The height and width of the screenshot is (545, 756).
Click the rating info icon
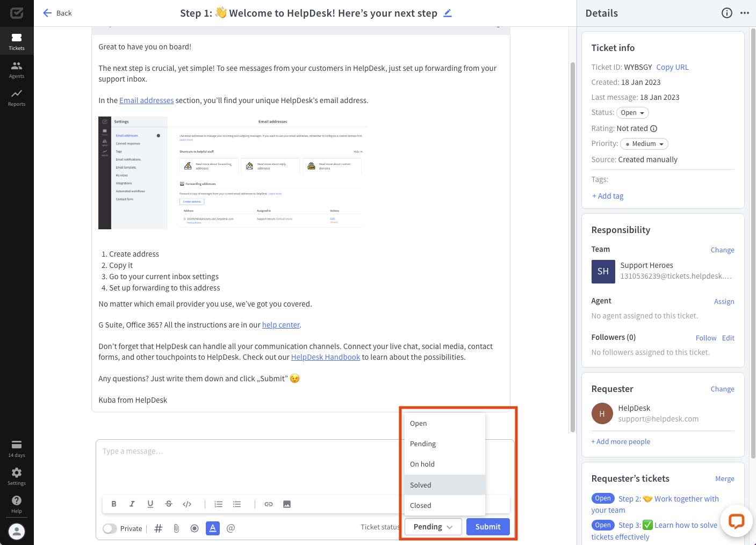654,129
